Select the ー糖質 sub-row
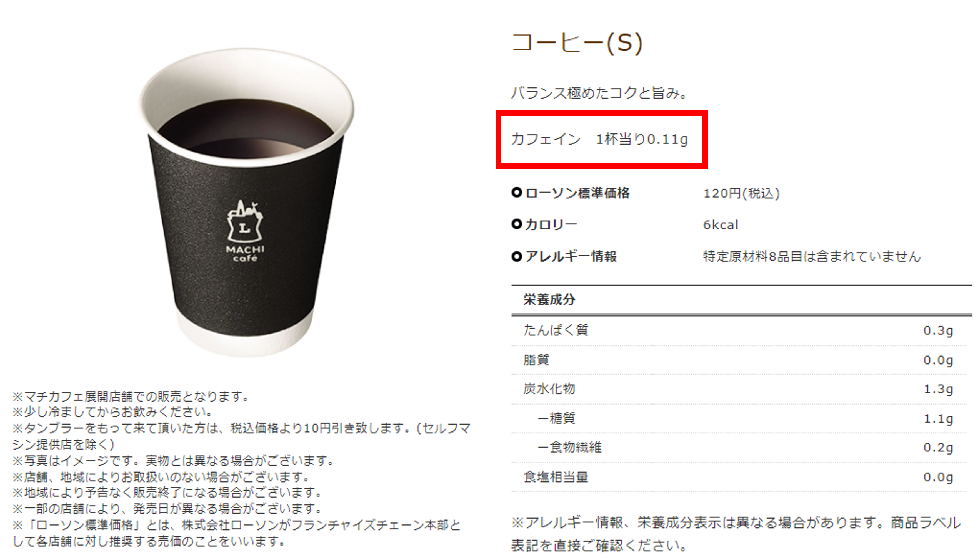This screenshot has height=558, width=980. [739, 418]
